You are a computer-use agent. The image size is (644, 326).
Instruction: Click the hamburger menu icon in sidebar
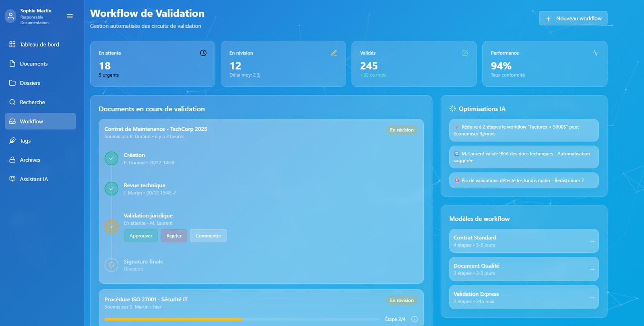70,16
